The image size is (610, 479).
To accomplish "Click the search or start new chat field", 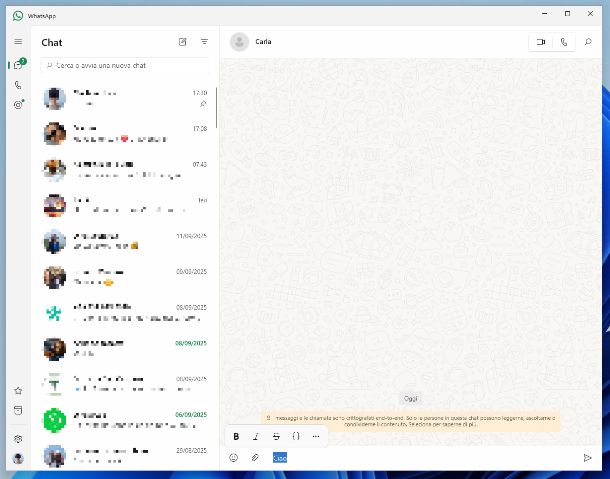I will coord(125,65).
